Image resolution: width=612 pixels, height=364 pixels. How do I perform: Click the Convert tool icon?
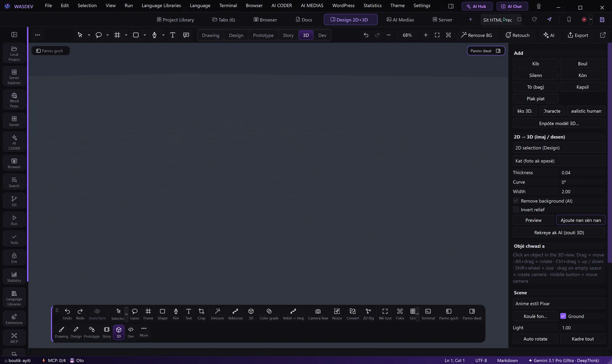tap(353, 314)
